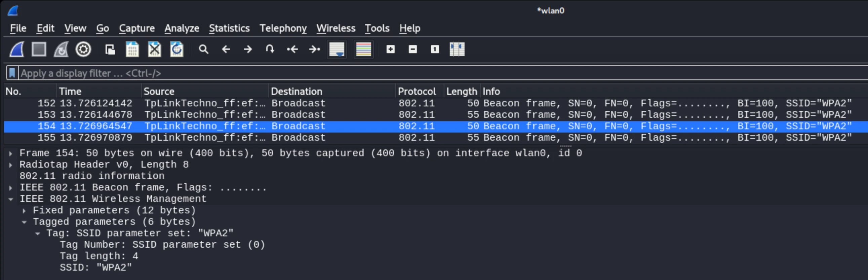Click the Find packet magnifier icon
The image size is (868, 280).
203,49
